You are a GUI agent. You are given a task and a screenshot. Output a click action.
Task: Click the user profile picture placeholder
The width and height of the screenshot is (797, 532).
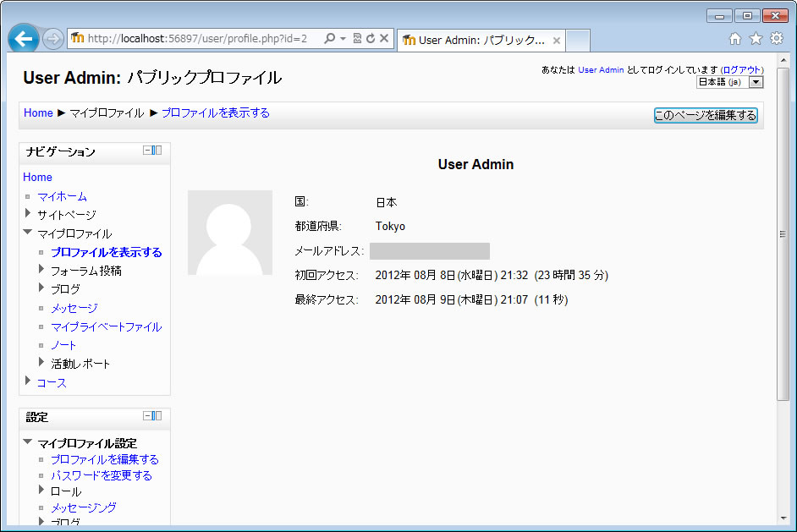230,233
